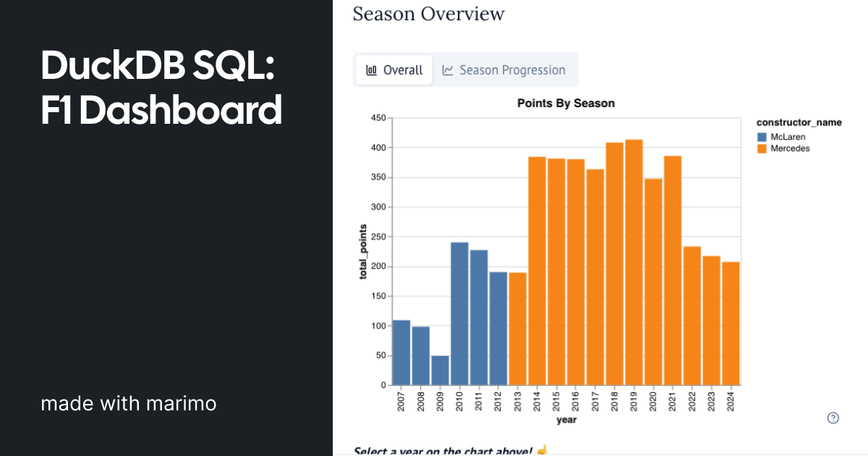Click the bar chart icon on Overall tab
Image resolution: width=868 pixels, height=456 pixels.
pyautogui.click(x=371, y=70)
